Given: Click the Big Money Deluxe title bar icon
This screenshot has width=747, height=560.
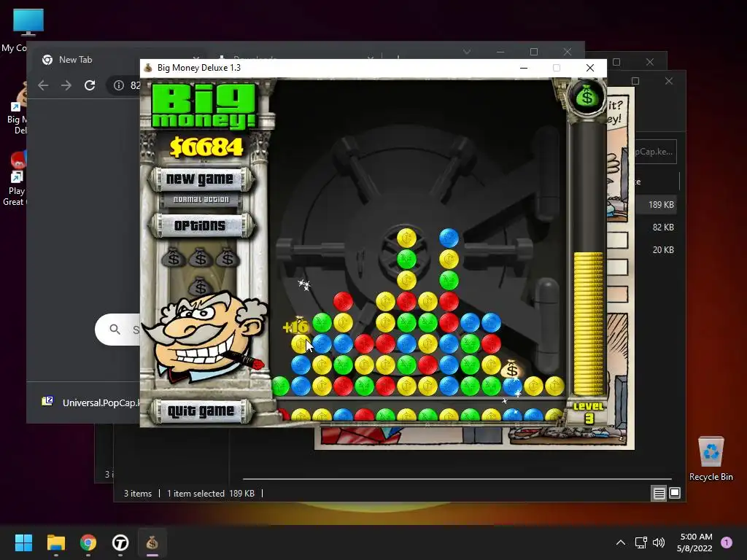Looking at the screenshot, I should coord(148,68).
